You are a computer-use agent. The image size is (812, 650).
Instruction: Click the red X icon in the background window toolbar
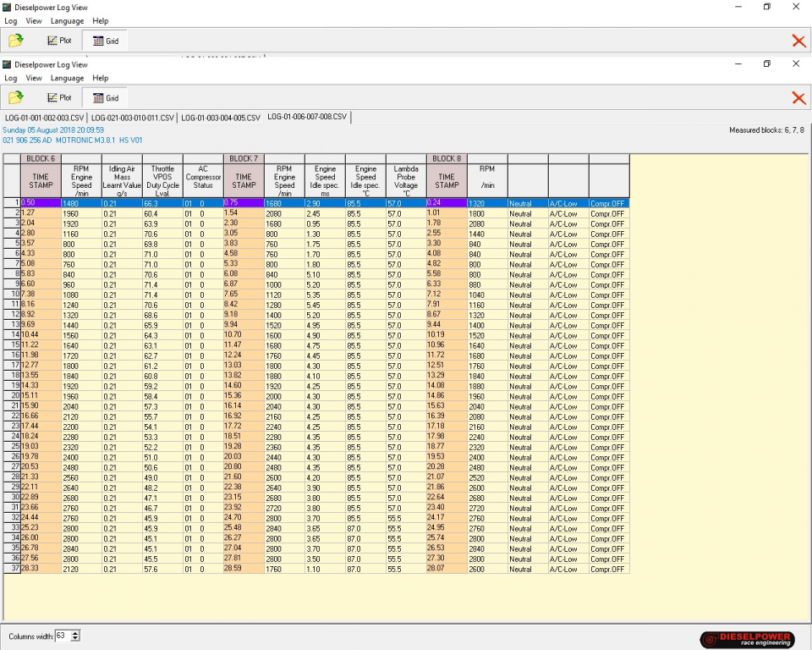[x=798, y=40]
